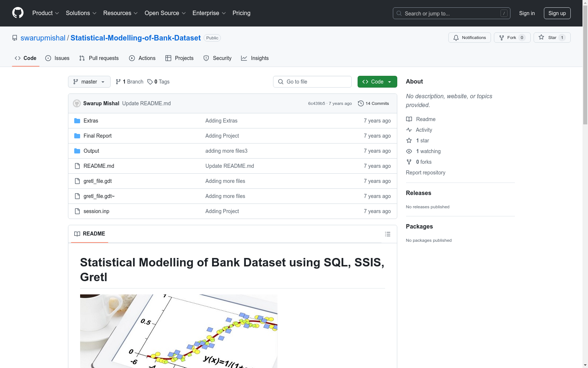Click Report repository link
588x368 pixels.
[x=426, y=173]
